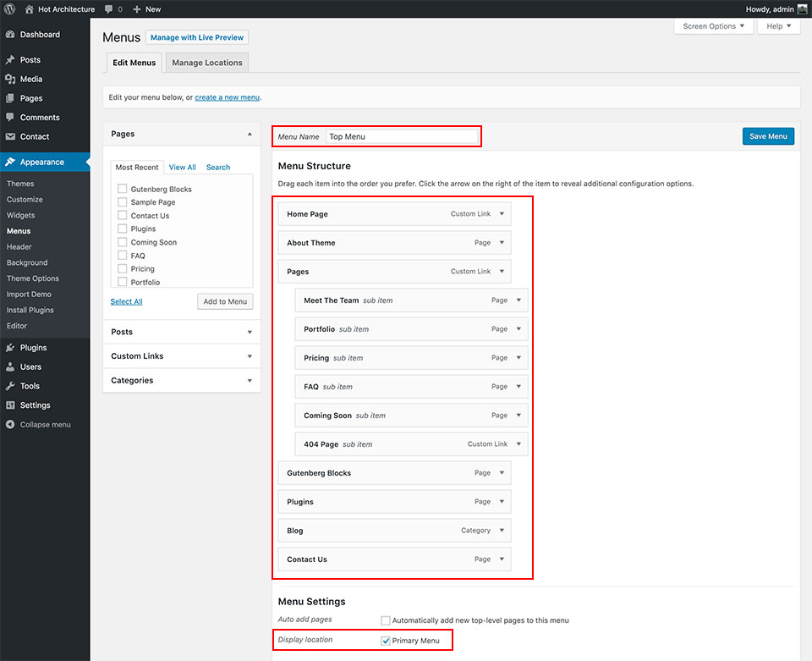Viewport: 812px width, 661px height.
Task: Open the admin user avatar
Action: click(x=802, y=9)
